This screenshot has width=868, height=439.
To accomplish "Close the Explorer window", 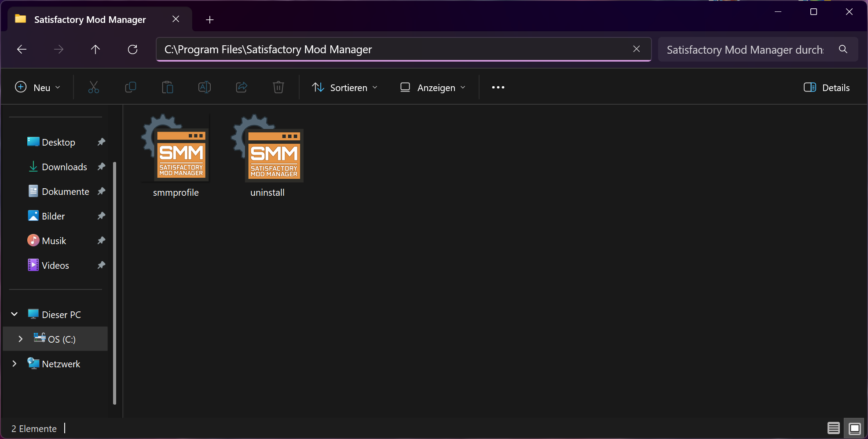I will 849,12.
